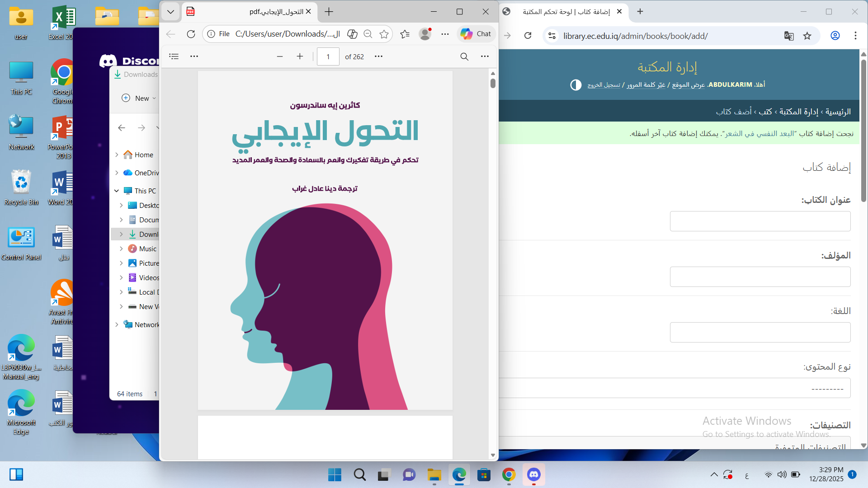Open Edge favorites list icon
This screenshot has height=488, width=868.
pyautogui.click(x=405, y=34)
